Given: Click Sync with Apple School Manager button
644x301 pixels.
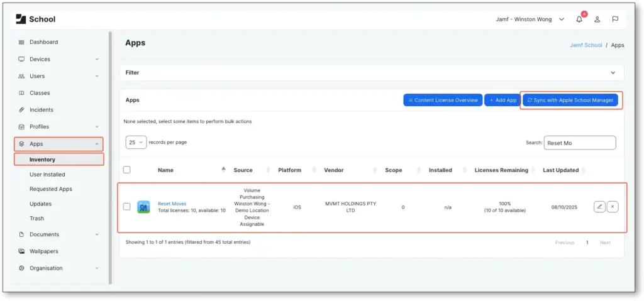Looking at the screenshot, I should pos(570,100).
